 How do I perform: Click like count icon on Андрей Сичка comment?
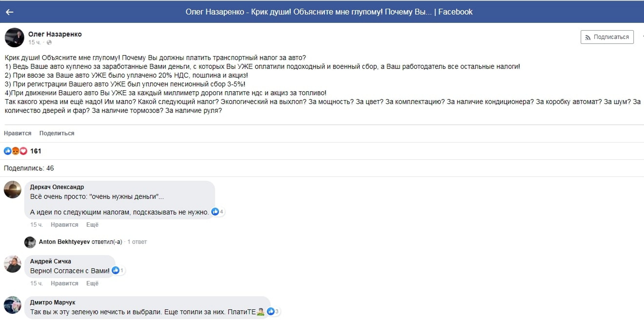point(115,270)
